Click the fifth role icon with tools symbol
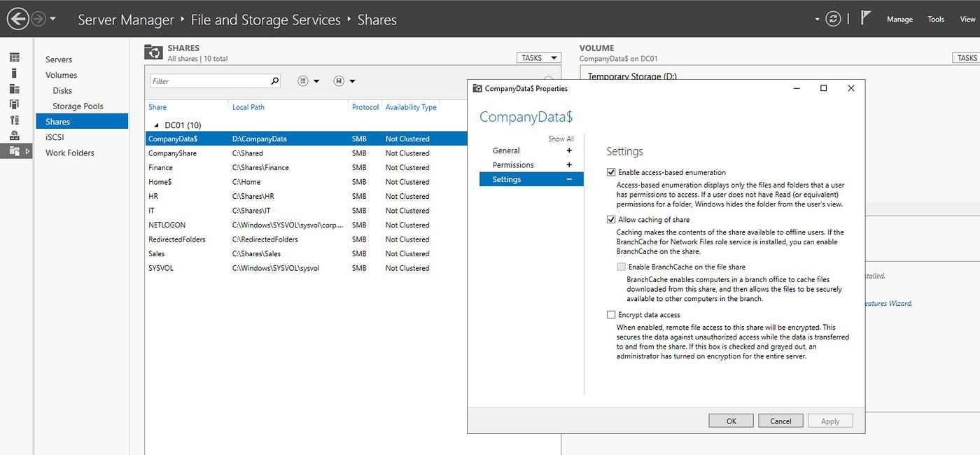Screen dimensions: 980x455 15,120
